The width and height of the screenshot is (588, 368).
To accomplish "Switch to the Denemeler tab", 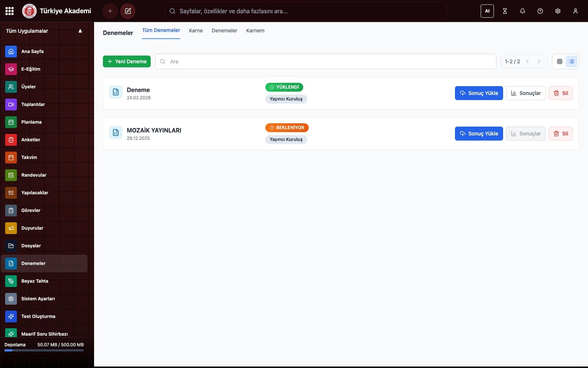I will click(225, 31).
